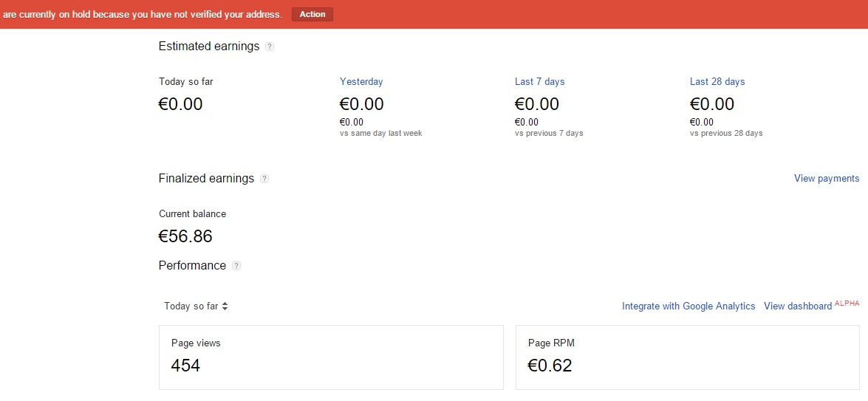Select the Page views card

tap(331, 357)
